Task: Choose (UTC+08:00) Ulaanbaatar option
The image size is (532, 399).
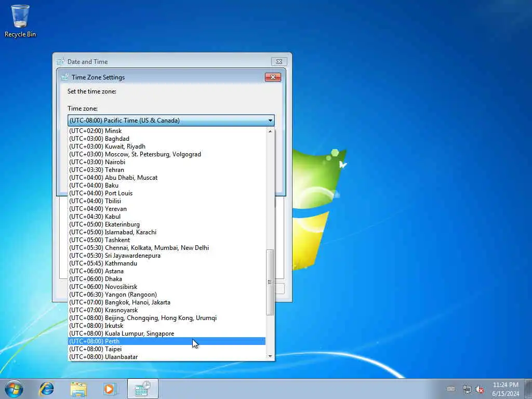Action: (167, 357)
